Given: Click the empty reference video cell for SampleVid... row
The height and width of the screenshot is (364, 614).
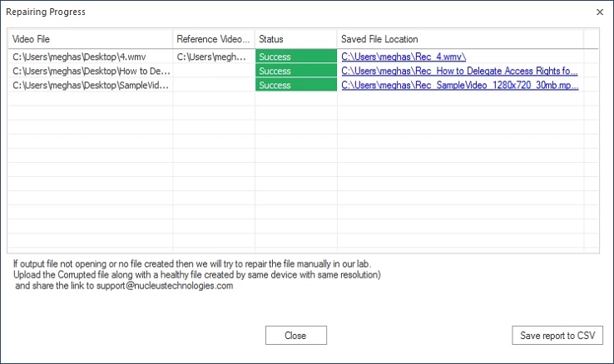Looking at the screenshot, I should [213, 86].
